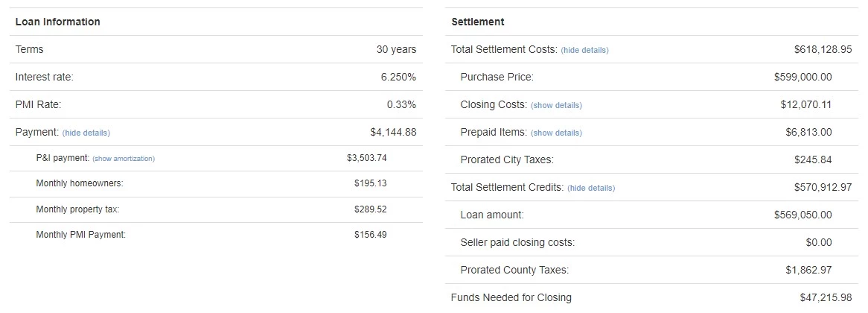The height and width of the screenshot is (313, 868).
Task: Collapse Payment details with hide details link
Action: tap(86, 133)
